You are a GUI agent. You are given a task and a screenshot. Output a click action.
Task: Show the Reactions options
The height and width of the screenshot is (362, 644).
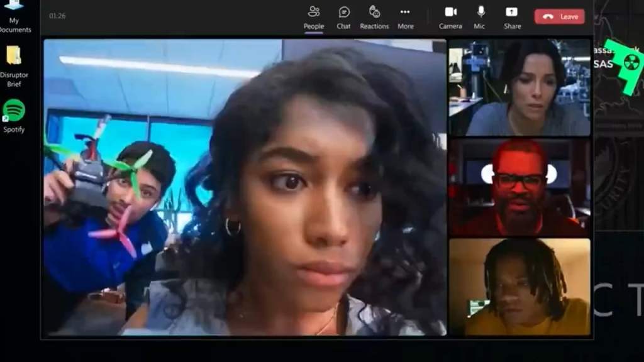(374, 17)
